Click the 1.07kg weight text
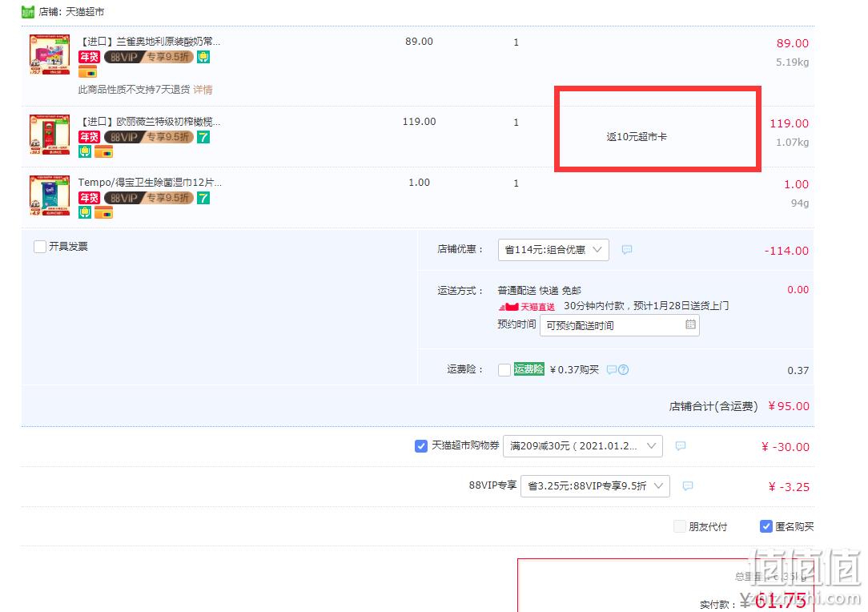This screenshot has width=868, height=612. coord(792,143)
